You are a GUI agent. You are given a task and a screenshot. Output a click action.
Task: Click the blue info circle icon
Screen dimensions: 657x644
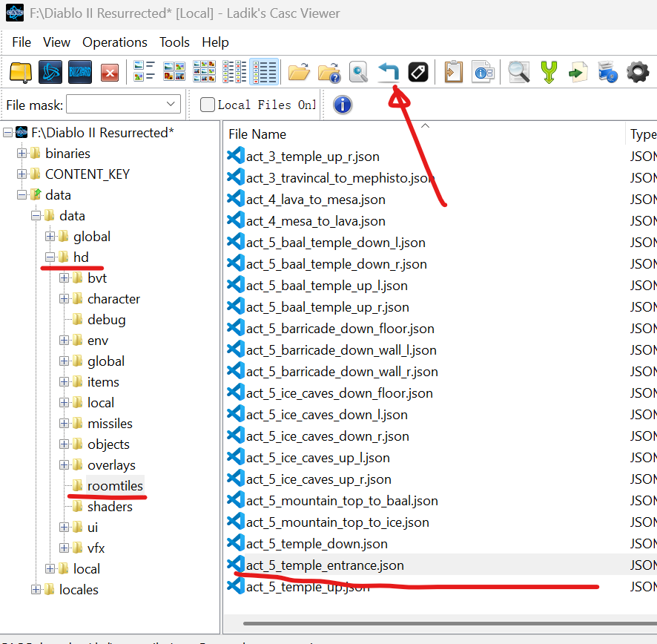point(343,105)
